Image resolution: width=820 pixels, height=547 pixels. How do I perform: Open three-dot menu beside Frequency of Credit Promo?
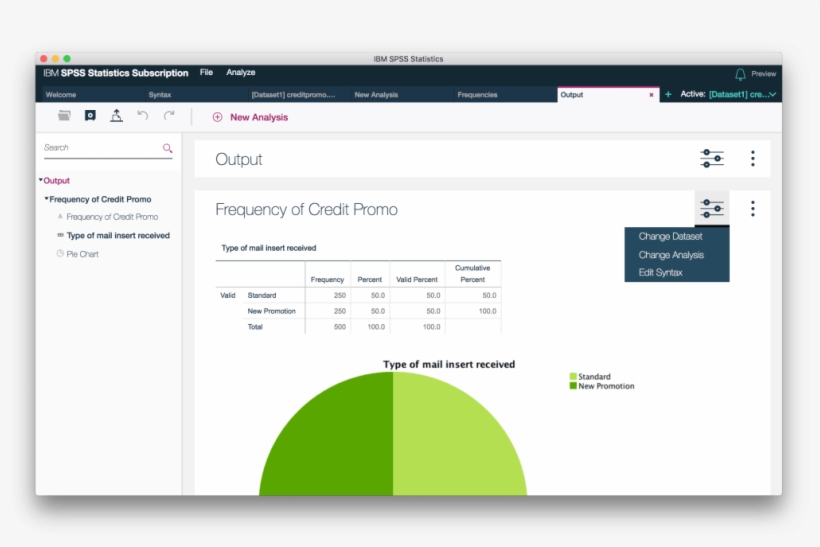point(753,209)
